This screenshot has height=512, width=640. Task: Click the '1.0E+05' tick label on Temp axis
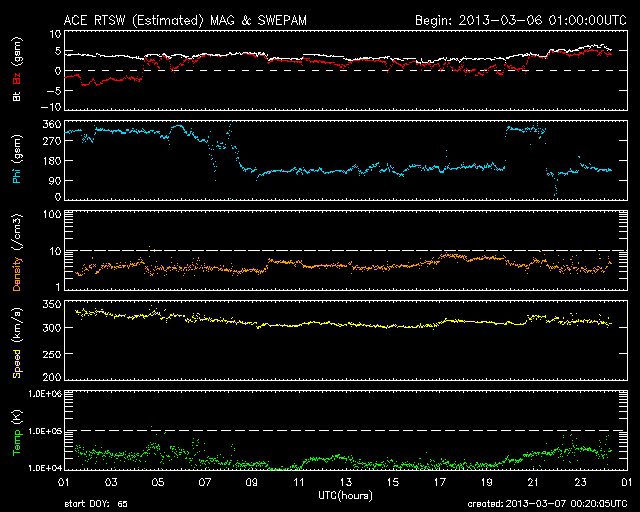coord(45,431)
